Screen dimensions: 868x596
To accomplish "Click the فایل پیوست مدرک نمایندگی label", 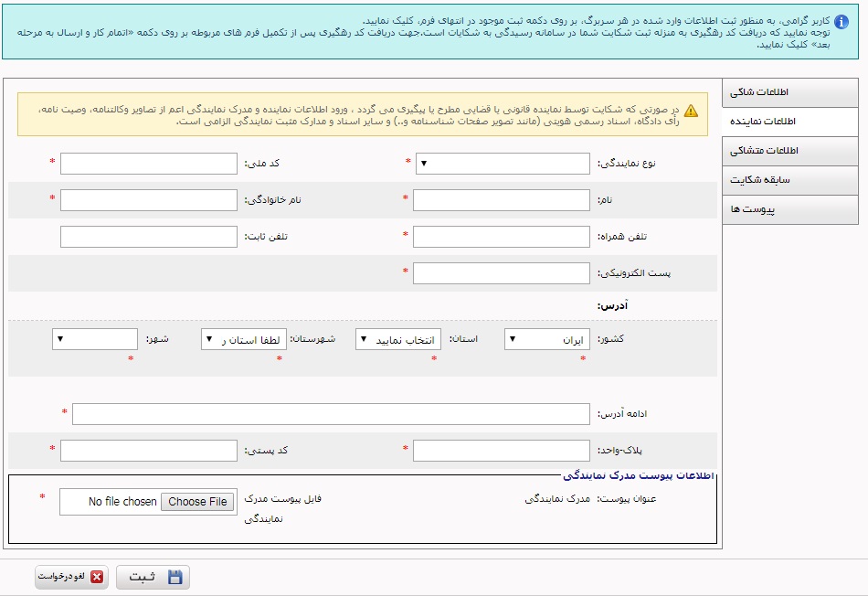I will 283,508.
